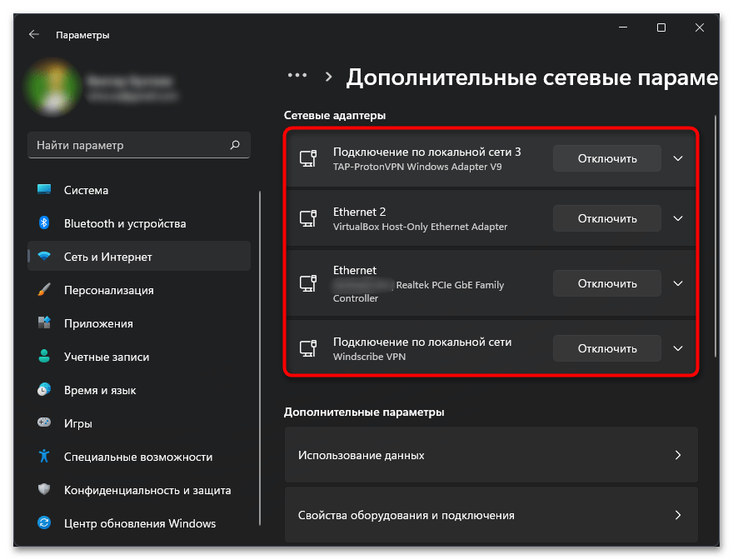Click the Bluetooth и устройства icon

click(x=45, y=223)
